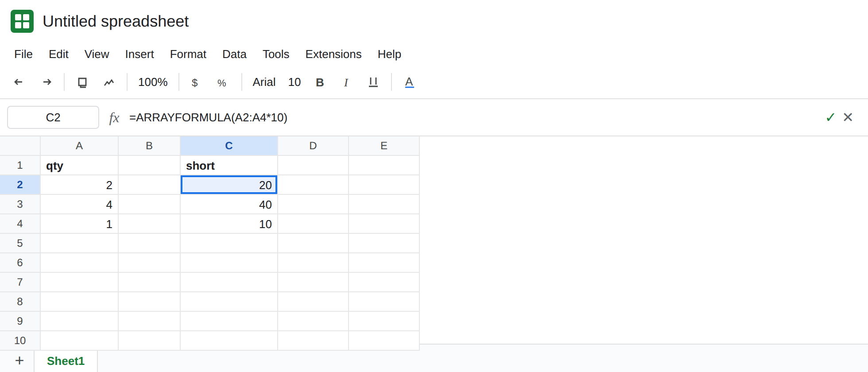This screenshot has height=372, width=868.
Task: Open the File menu
Action: point(23,54)
